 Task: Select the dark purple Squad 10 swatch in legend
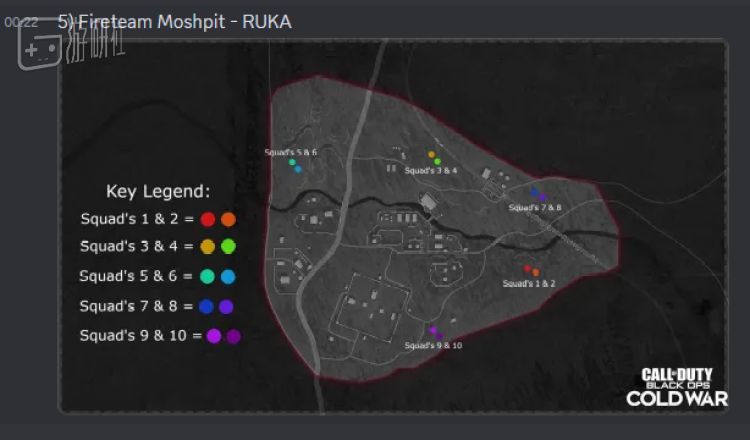[233, 337]
